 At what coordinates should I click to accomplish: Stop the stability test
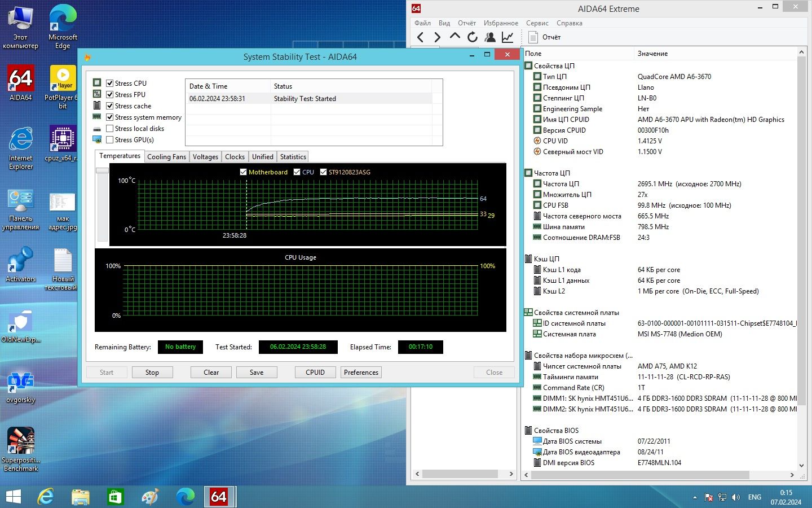(152, 373)
